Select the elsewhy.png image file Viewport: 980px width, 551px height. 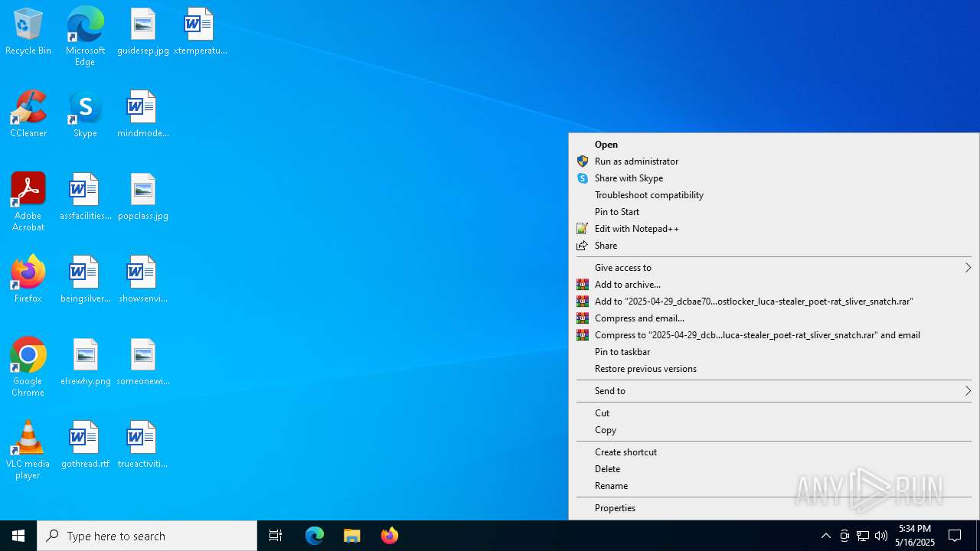(x=85, y=363)
